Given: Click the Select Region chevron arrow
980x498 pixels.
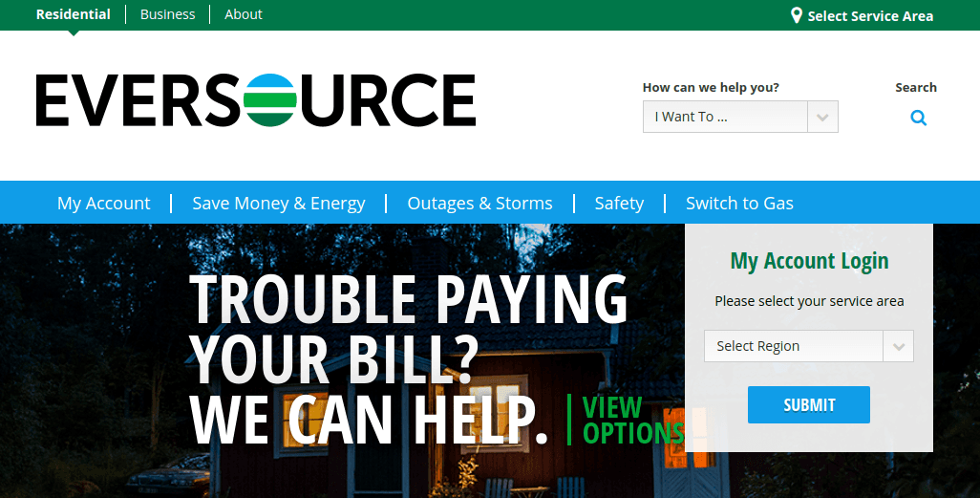Looking at the screenshot, I should tap(898, 346).
